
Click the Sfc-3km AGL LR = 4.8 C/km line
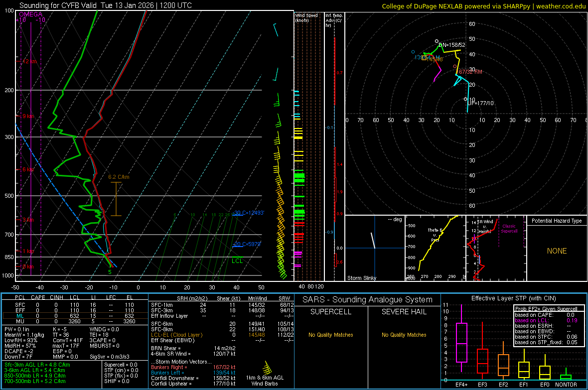37,365
